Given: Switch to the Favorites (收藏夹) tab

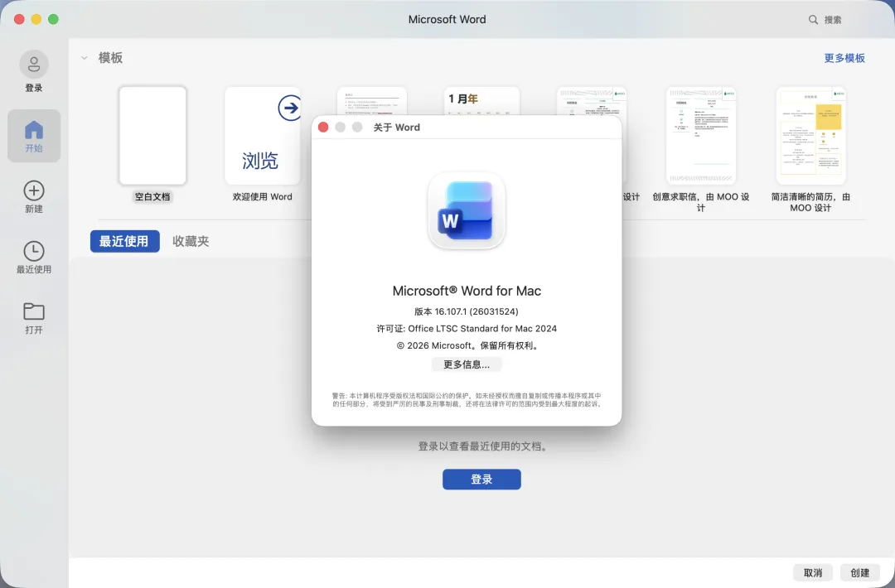Looking at the screenshot, I should [191, 241].
